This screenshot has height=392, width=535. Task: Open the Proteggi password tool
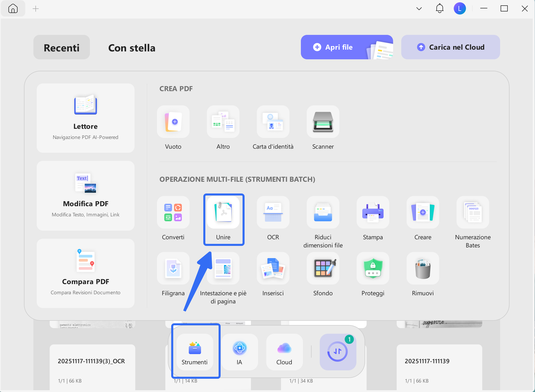tap(372, 269)
